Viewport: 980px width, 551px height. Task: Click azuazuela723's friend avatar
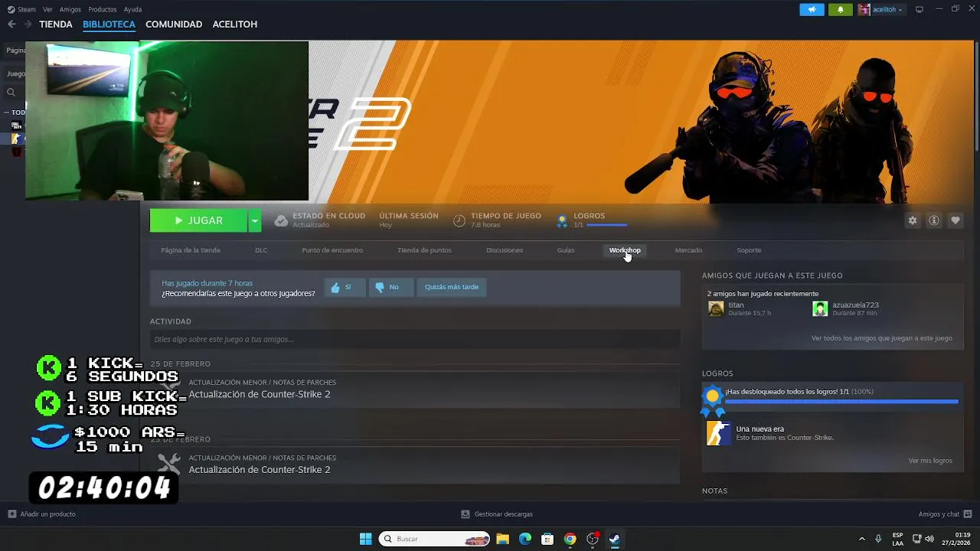(x=820, y=308)
